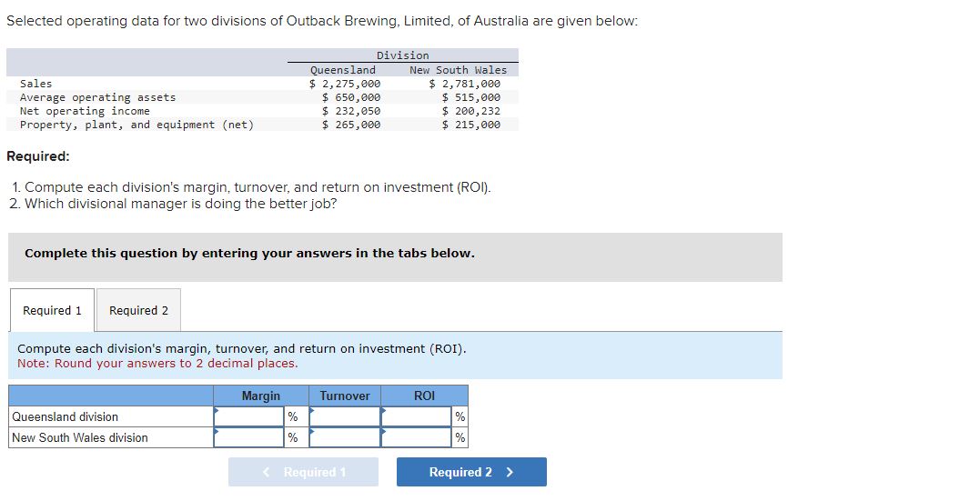This screenshot has width=980, height=501.
Task: Click the blue Required 2 next button
Action: (x=471, y=472)
